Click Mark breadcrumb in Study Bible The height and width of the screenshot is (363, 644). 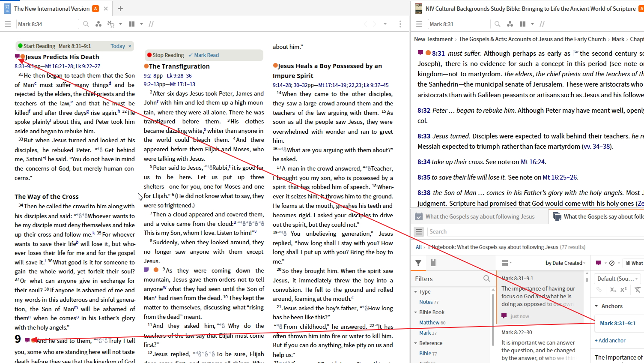[x=618, y=39]
